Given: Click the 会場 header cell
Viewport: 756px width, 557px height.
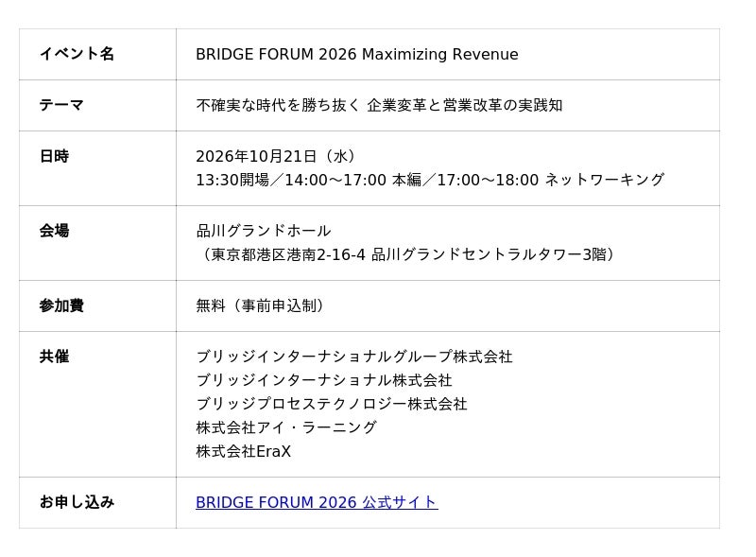Looking at the screenshot, I should pyautogui.click(x=97, y=243).
